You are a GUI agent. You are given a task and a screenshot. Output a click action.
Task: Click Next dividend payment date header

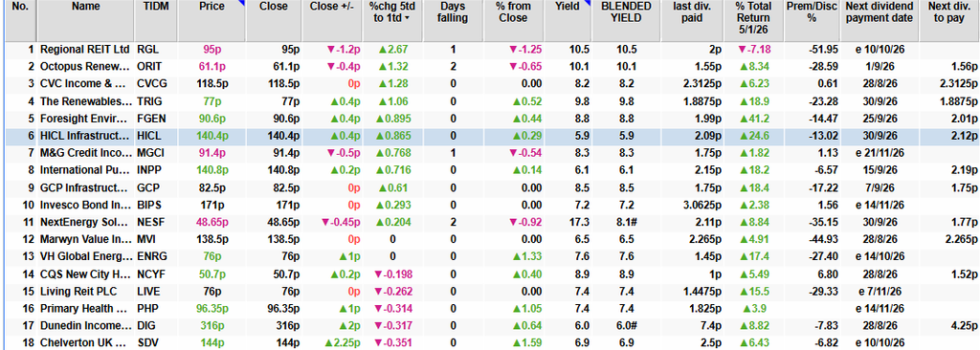[880, 21]
